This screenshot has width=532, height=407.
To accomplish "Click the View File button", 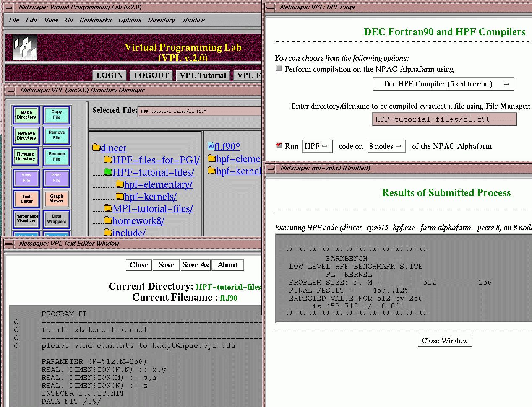I will tap(26, 178).
